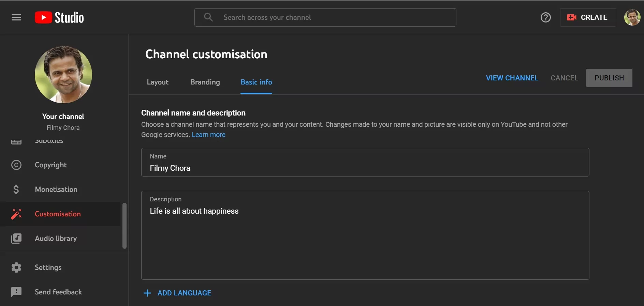This screenshot has width=644, height=306.
Task: Switch to the Branding tab
Action: (x=205, y=82)
